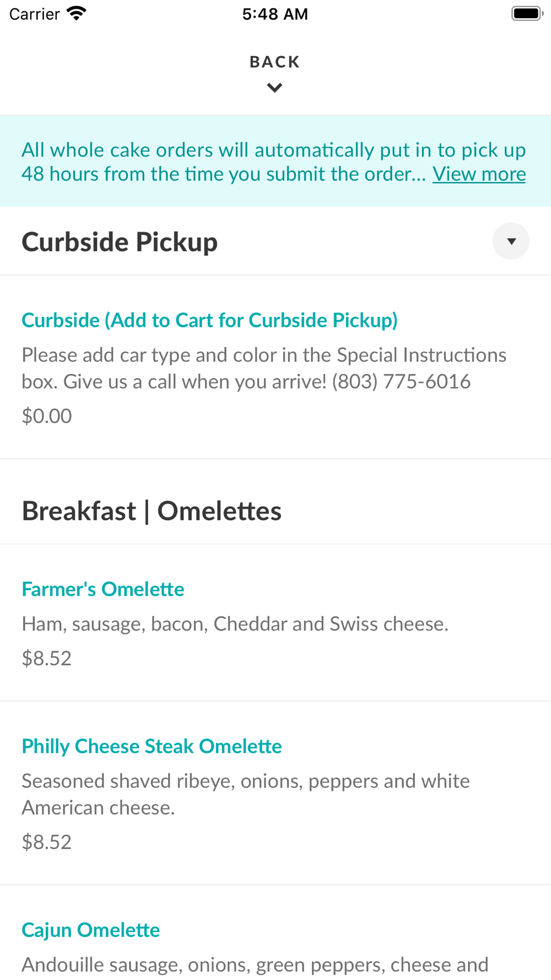Click the BACK label at top
The image size is (551, 980).
point(274,62)
